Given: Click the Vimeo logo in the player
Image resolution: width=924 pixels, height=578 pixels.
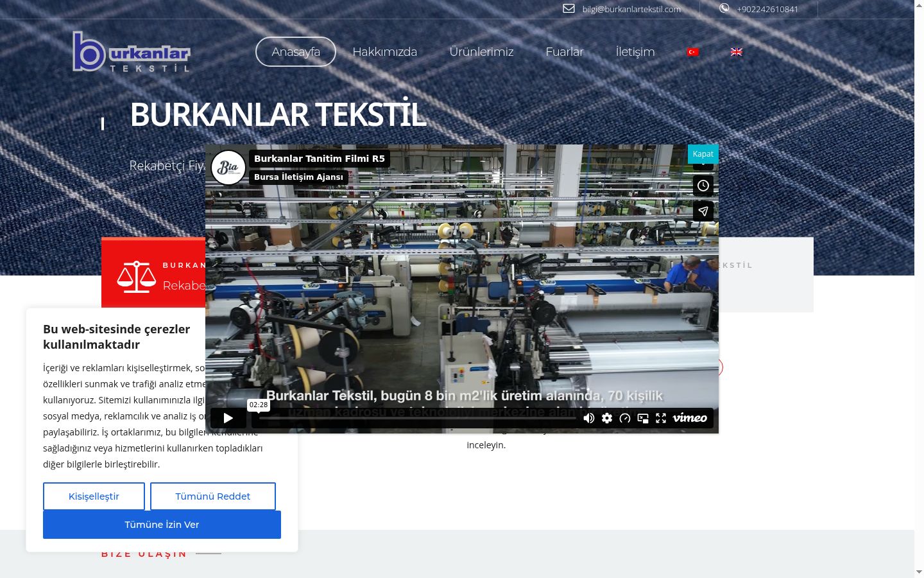Looking at the screenshot, I should coord(690,418).
